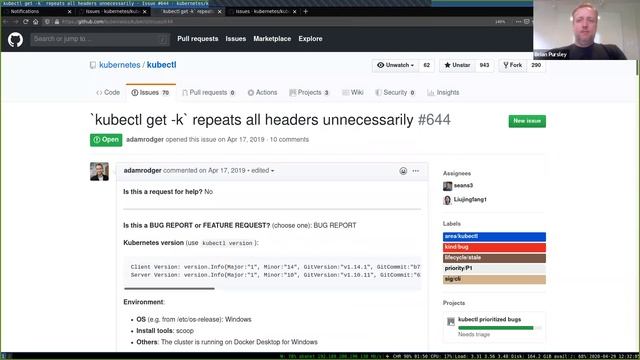
Task: Open the comment options ellipsis menu
Action: point(416,171)
